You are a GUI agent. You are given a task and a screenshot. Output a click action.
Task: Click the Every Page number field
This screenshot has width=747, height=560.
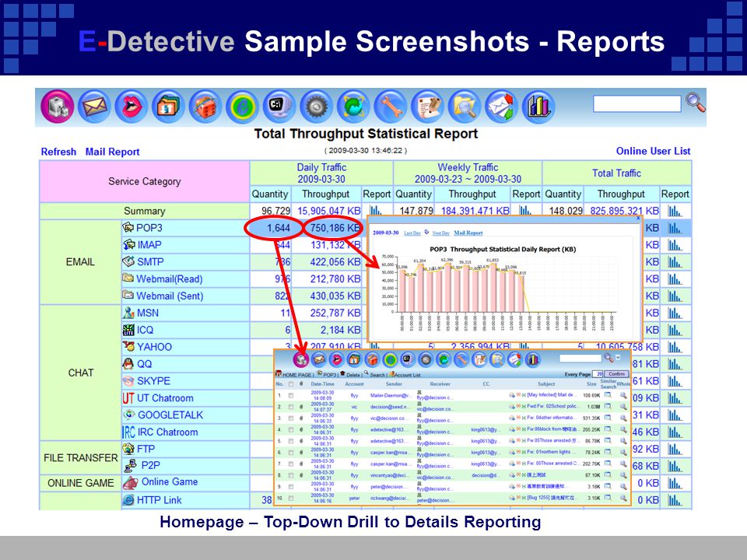pos(598,374)
